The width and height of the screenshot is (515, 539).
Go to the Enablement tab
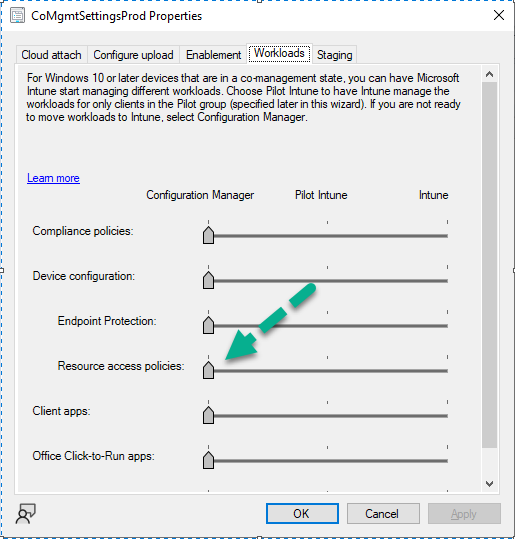[213, 55]
